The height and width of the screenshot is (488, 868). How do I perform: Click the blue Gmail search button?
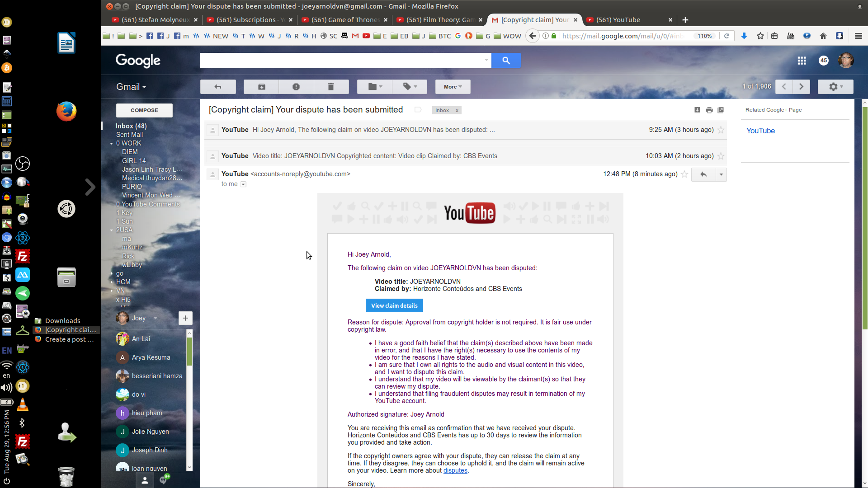click(x=506, y=60)
